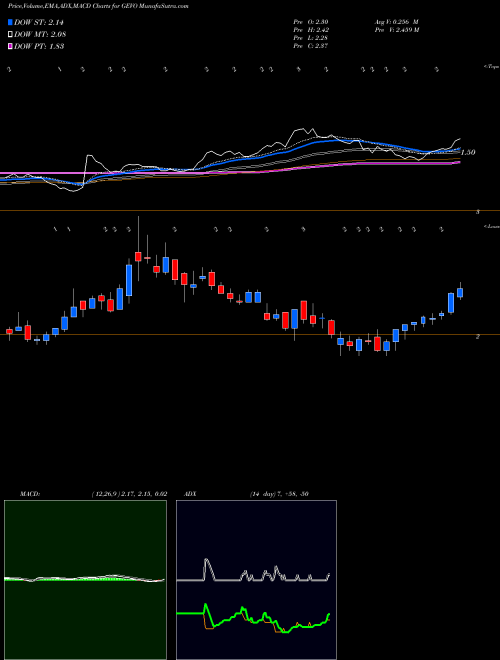Click the last blue candlestick on the right
This screenshot has height=660, width=500.
(x=460, y=293)
